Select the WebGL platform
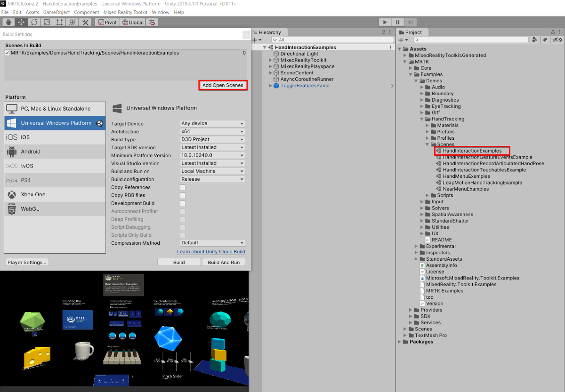 [55, 209]
